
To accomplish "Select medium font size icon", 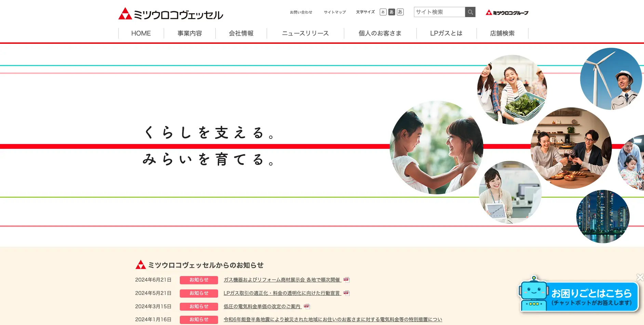I will click(x=392, y=12).
